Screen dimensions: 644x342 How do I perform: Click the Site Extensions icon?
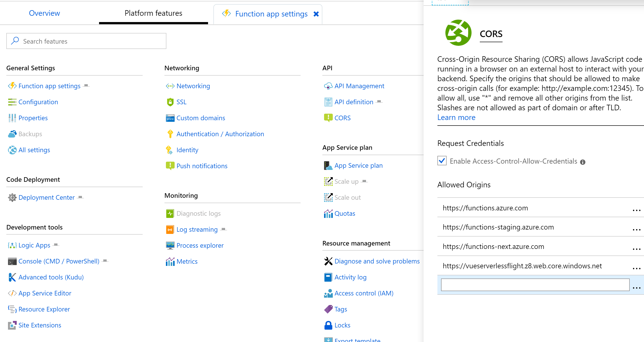12,325
